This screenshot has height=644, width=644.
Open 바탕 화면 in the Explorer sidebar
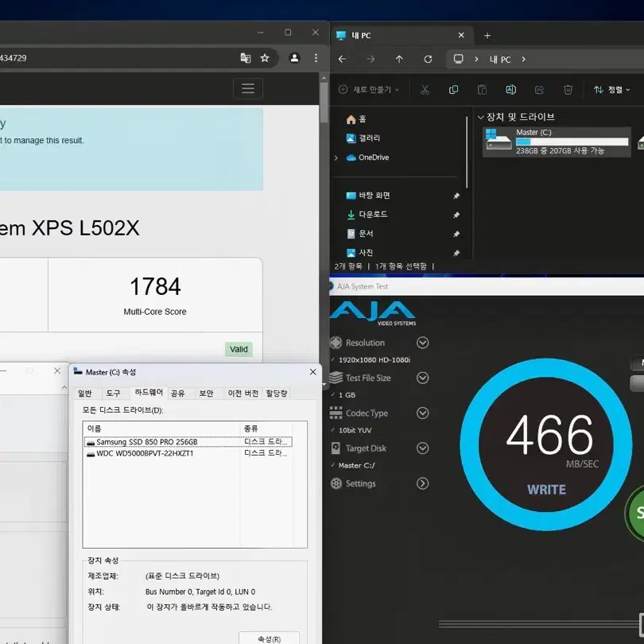coord(368,196)
